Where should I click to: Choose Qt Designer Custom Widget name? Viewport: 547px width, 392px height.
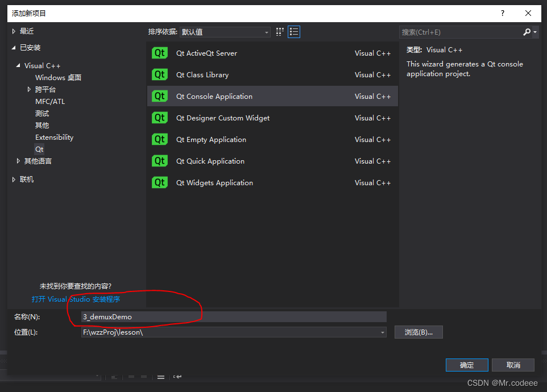223,118
